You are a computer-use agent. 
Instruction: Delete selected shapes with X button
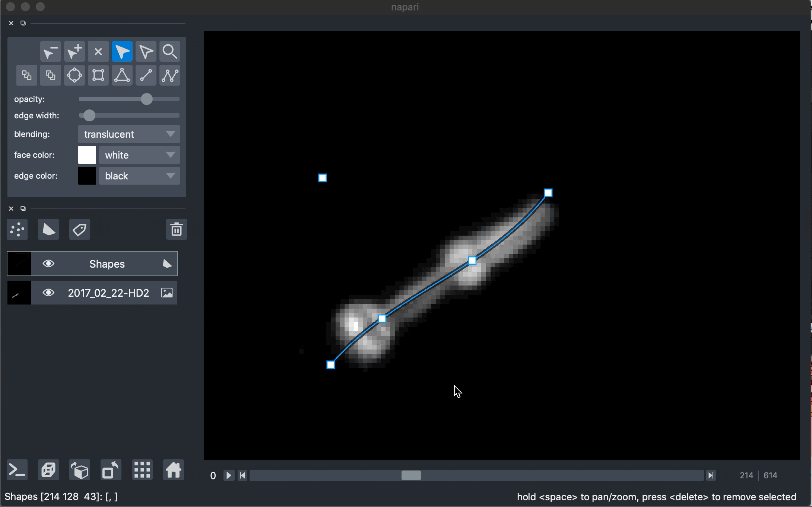click(98, 51)
